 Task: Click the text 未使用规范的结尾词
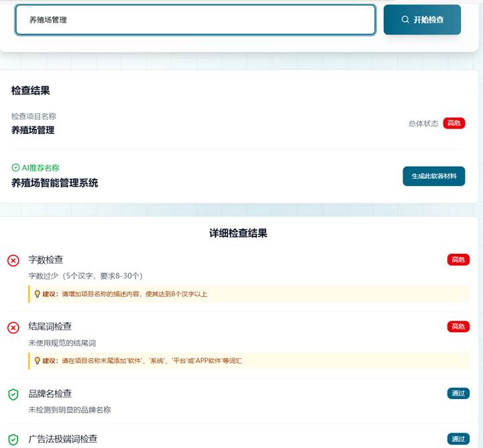pos(62,343)
